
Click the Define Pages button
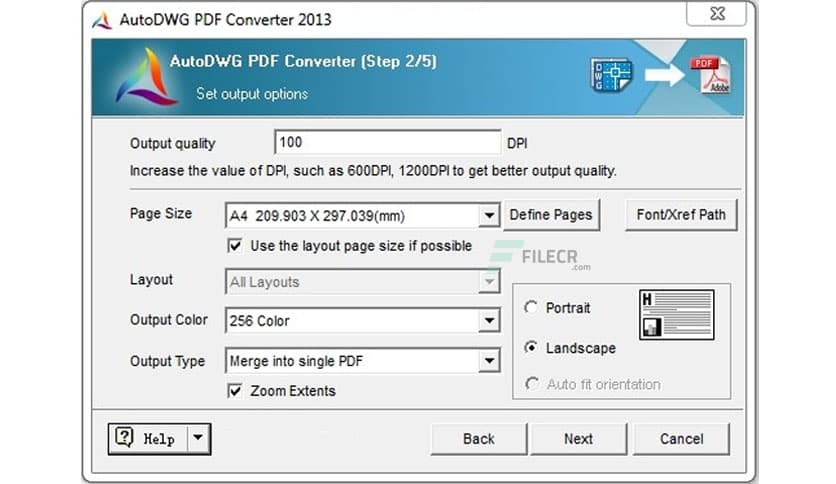pyautogui.click(x=551, y=215)
